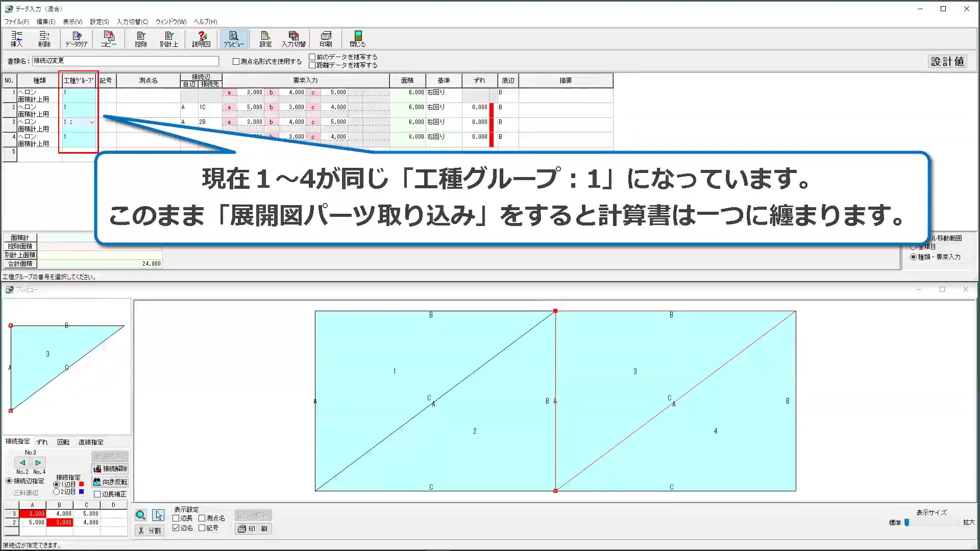The width and height of the screenshot is (980, 551).
Task: Open the ヘルプ(H) menu
Action: coord(206,22)
